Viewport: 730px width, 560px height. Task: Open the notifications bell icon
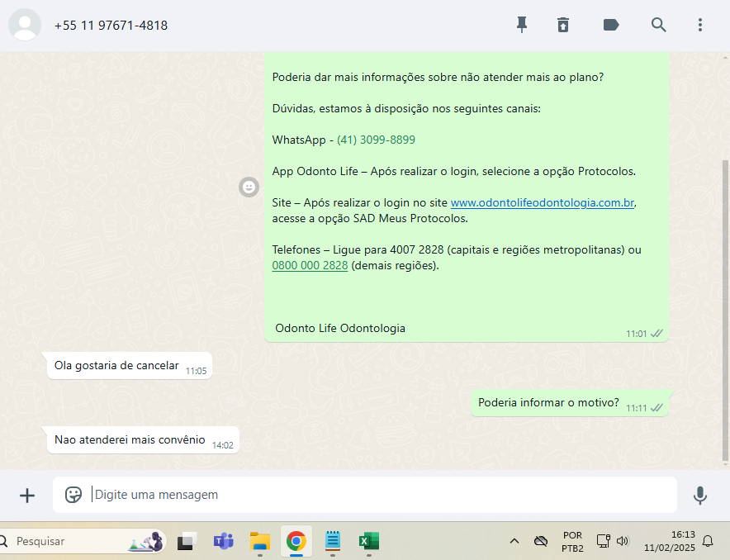click(x=708, y=541)
